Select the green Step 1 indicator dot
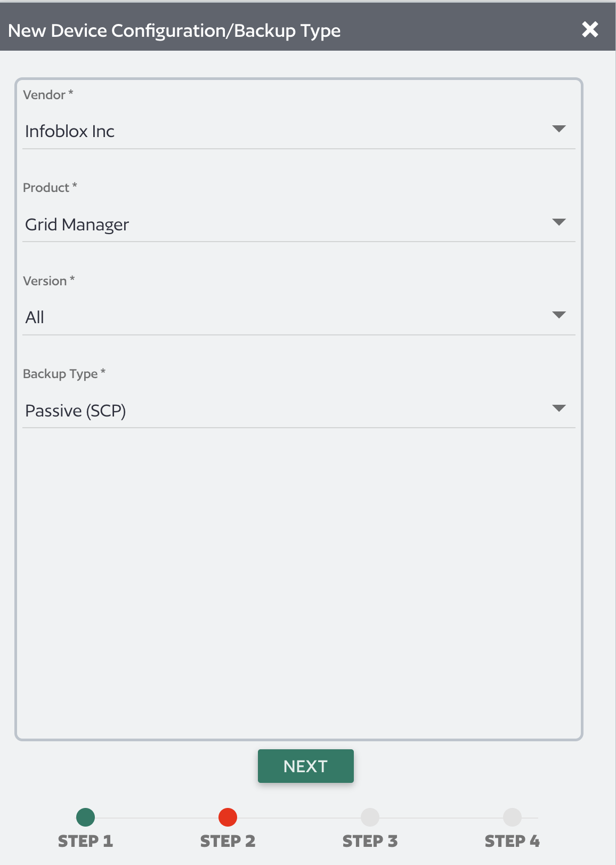The width and height of the screenshot is (616, 865). pos(85,817)
